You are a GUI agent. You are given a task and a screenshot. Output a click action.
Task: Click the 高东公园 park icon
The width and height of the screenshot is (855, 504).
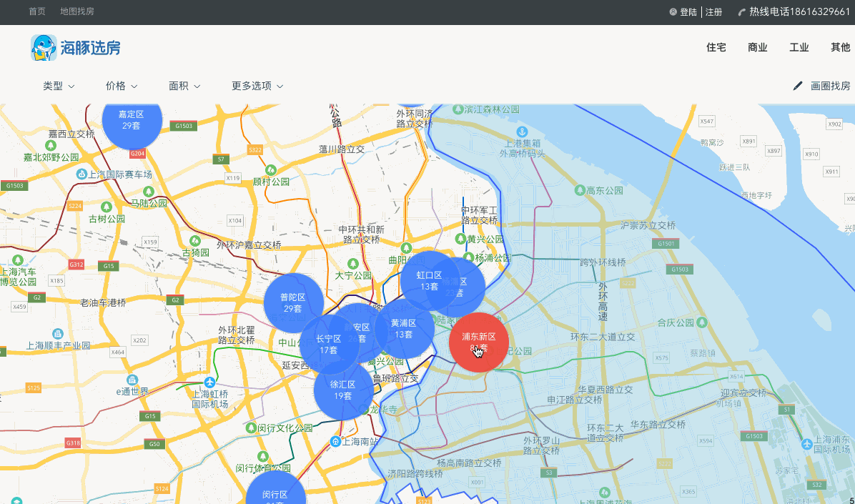coord(580,190)
